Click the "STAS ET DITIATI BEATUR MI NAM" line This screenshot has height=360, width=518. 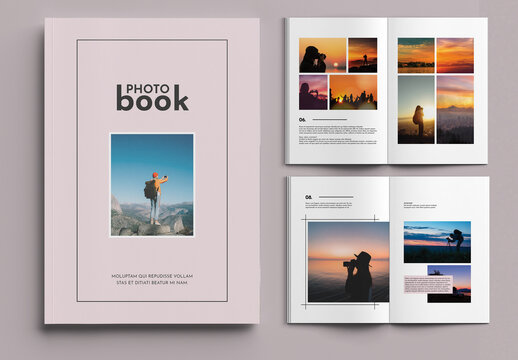(x=152, y=283)
